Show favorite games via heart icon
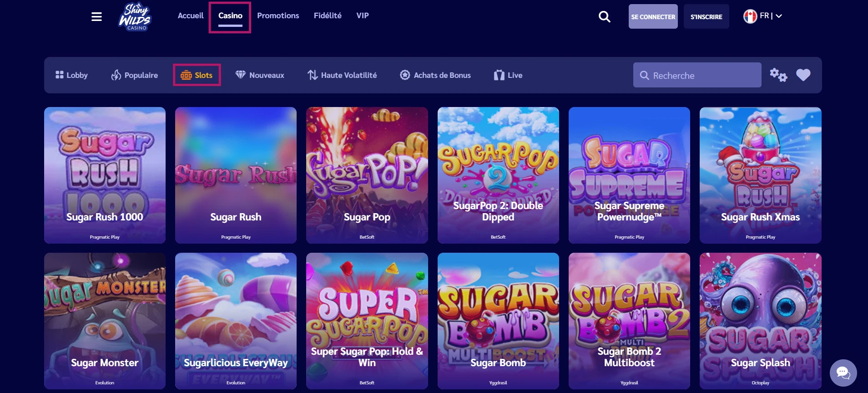Image resolution: width=868 pixels, height=393 pixels. (x=803, y=75)
